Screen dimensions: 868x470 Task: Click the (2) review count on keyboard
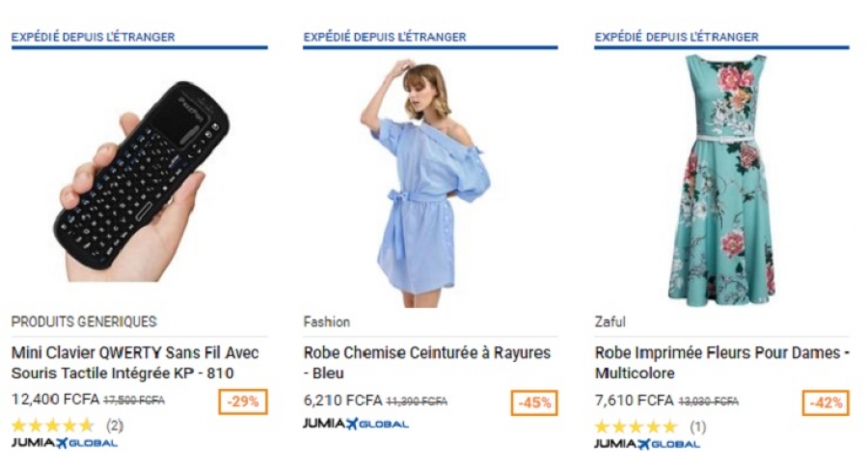click(114, 425)
